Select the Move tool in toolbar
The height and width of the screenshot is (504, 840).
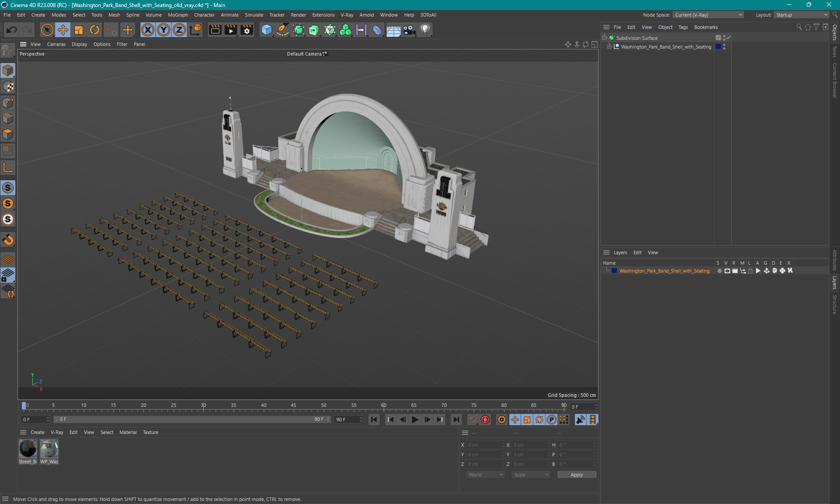(x=63, y=30)
